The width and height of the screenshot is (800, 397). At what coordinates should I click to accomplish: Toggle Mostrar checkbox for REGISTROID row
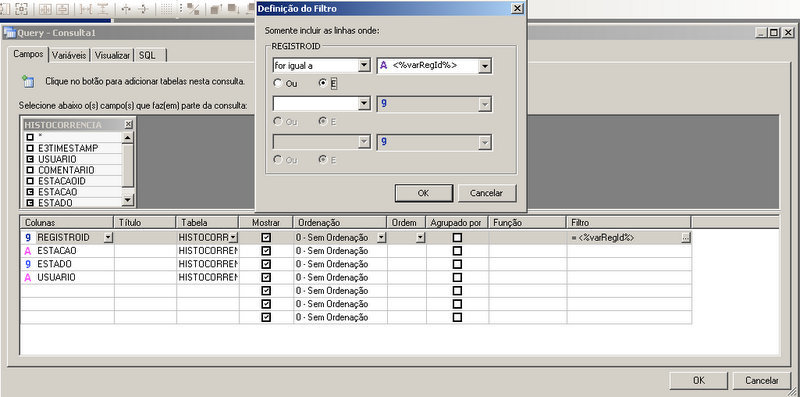tap(266, 238)
